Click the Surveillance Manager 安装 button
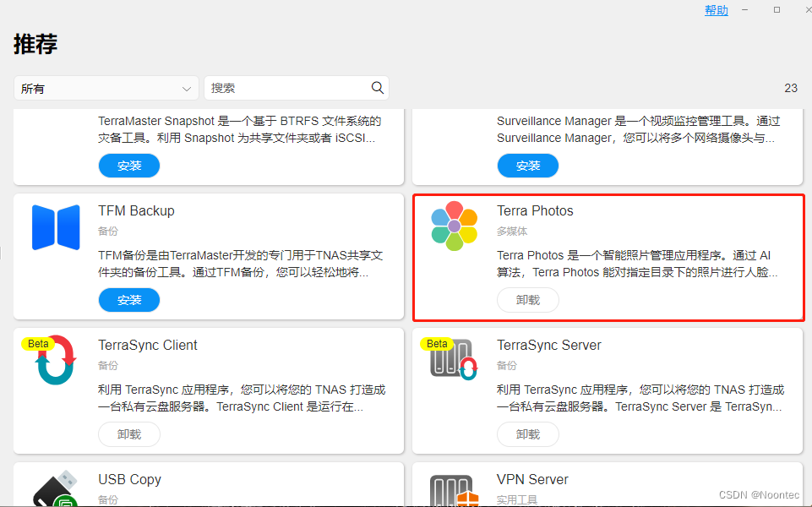This screenshot has height=507, width=812. [x=527, y=166]
